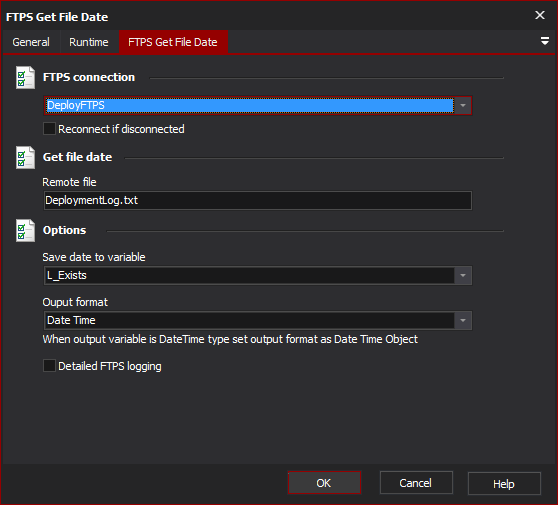Screen dimensions: 558x505
Task: Toggle Detailed FTPS logging checkbox
Action: tap(49, 366)
